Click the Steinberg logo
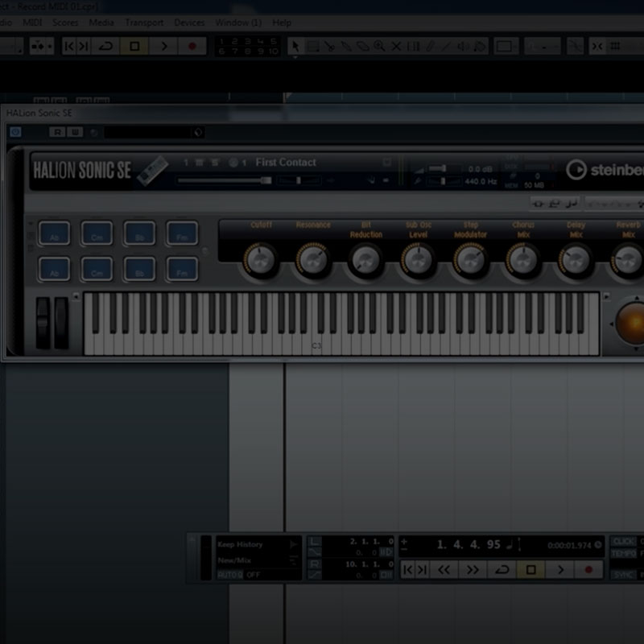This screenshot has height=644, width=644. tap(605, 170)
